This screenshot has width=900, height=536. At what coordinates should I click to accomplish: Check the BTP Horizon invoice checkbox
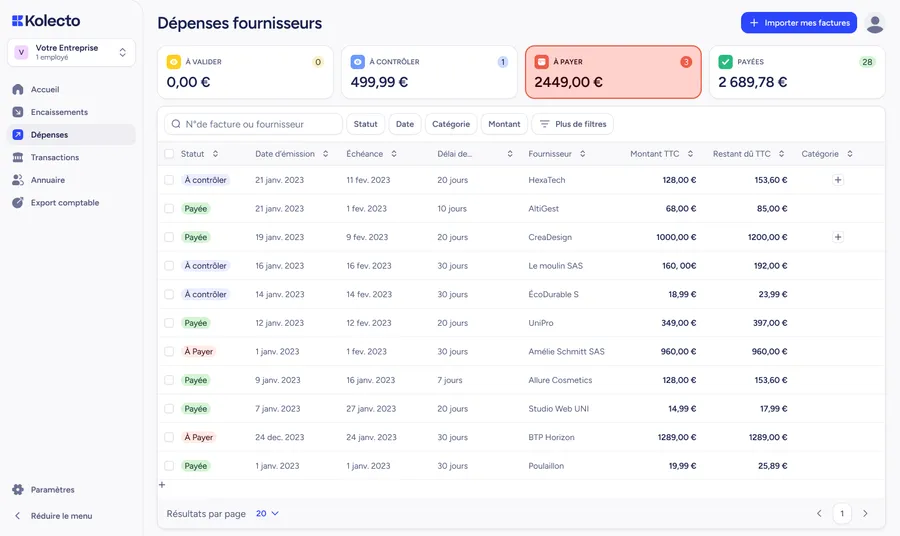pyautogui.click(x=169, y=437)
